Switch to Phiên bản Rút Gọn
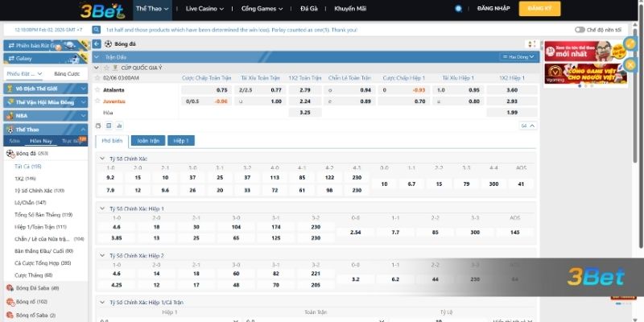The image size is (644, 322). pos(46,46)
